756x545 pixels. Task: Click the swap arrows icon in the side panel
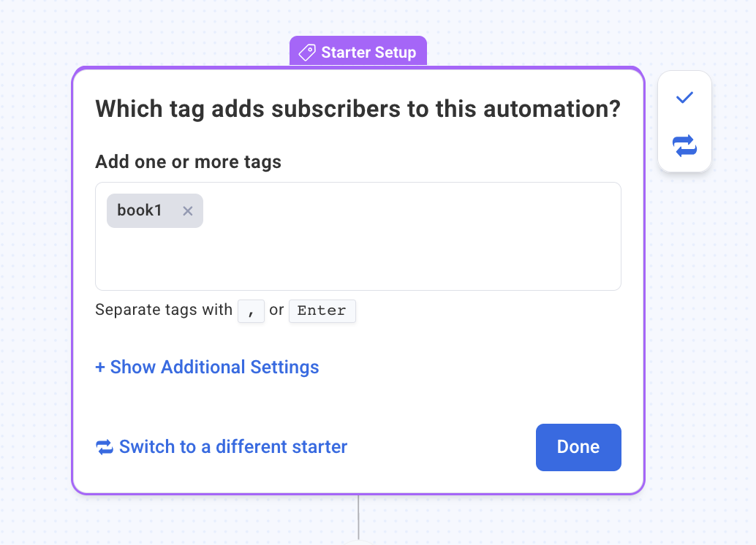684,146
